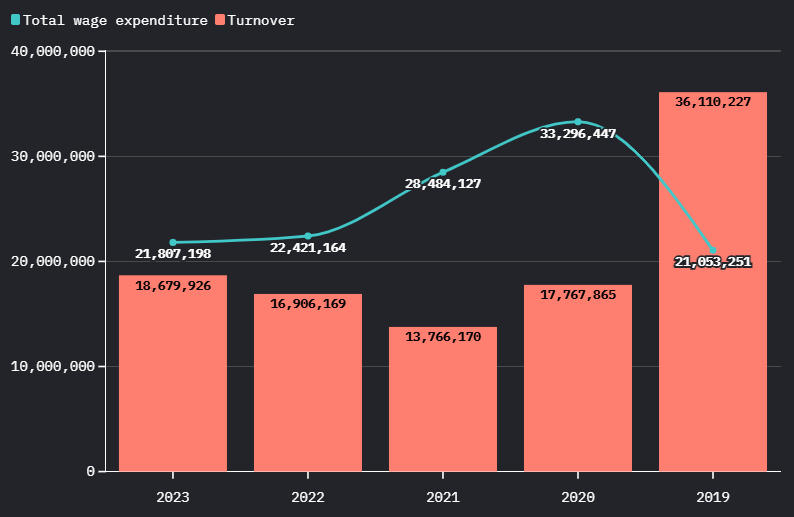794x517 pixels.
Task: Click the teal Total wage expenditure legend swatch
Action: coord(15,20)
